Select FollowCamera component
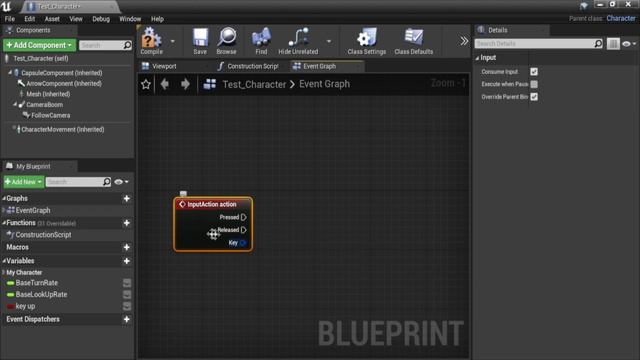 51,116
